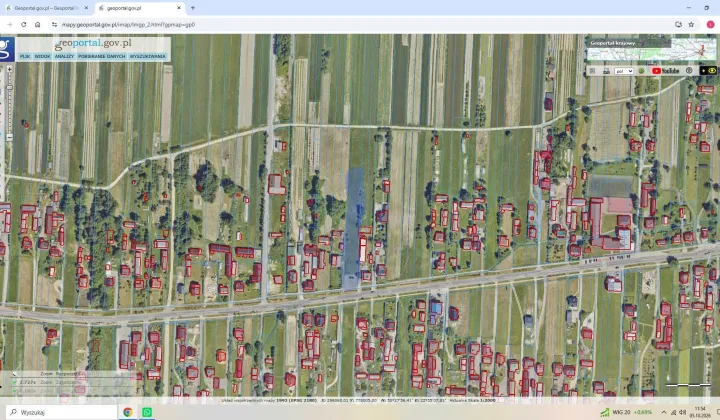Click the screen cast icon in address bar
Screen dimensions: 720x420
click(678, 25)
